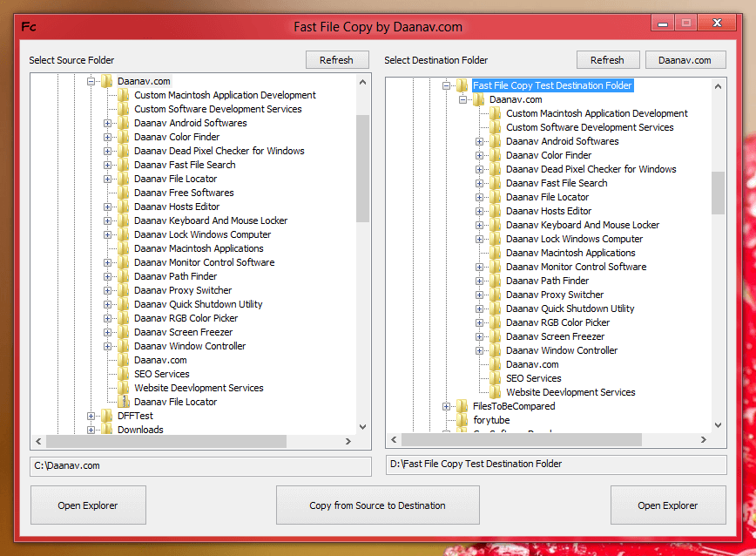Minimize the Fast File Copy window
This screenshot has width=756, height=556.
tap(663, 23)
